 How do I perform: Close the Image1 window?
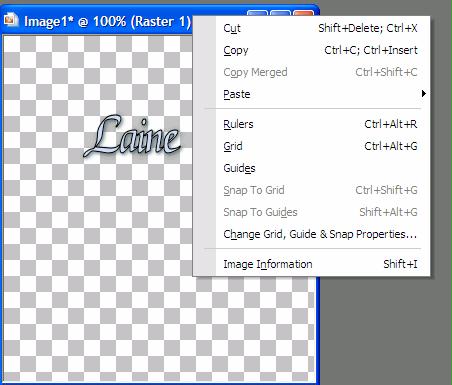[303, 13]
